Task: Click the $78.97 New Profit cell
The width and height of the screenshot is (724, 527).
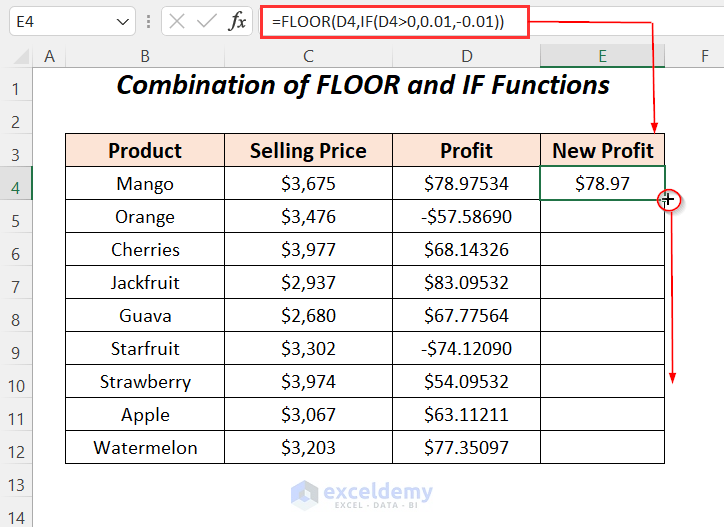Action: (602, 184)
